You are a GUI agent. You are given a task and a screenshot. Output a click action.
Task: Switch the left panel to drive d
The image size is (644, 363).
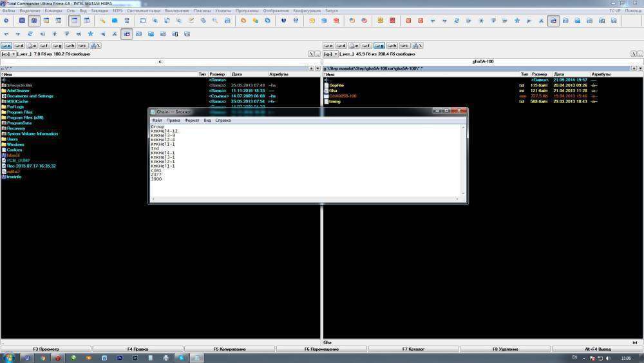click(x=19, y=46)
